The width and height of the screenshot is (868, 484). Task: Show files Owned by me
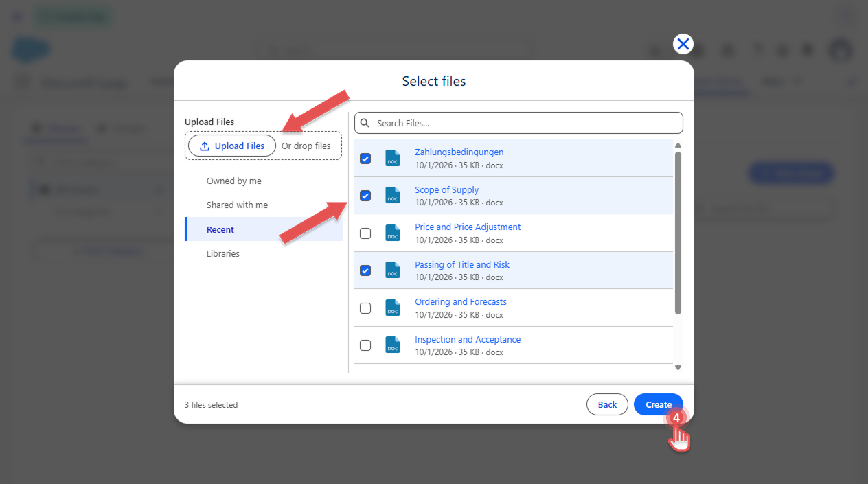(x=234, y=181)
